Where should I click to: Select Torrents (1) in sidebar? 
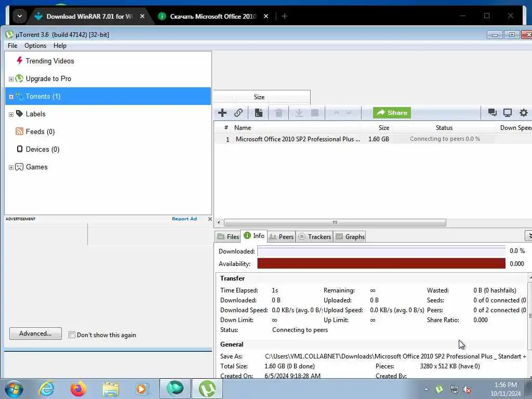pos(108,96)
